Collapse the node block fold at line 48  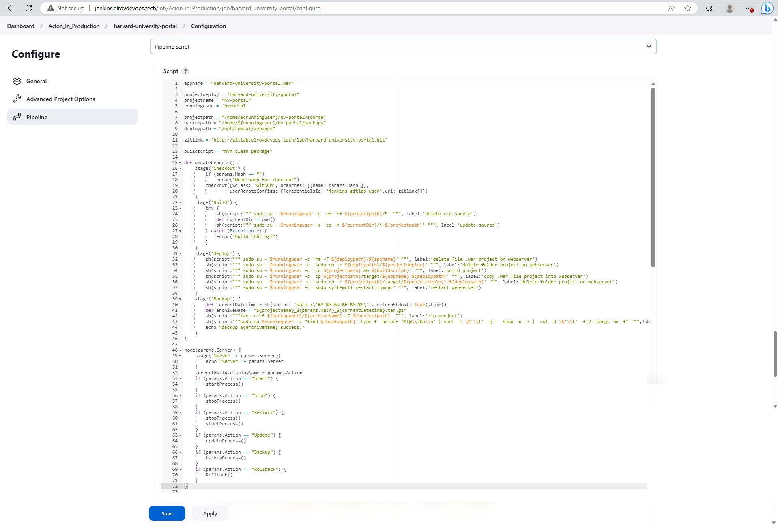click(181, 350)
